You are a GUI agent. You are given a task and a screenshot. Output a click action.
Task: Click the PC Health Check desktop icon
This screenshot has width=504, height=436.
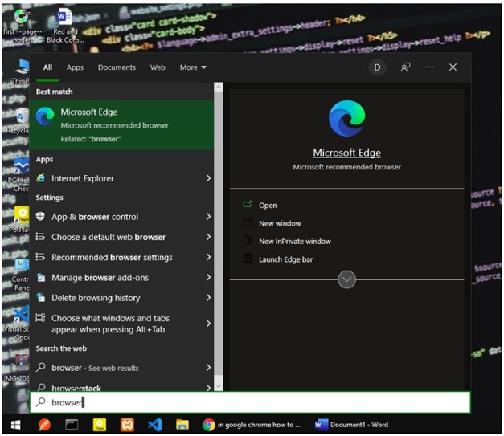coord(19,175)
